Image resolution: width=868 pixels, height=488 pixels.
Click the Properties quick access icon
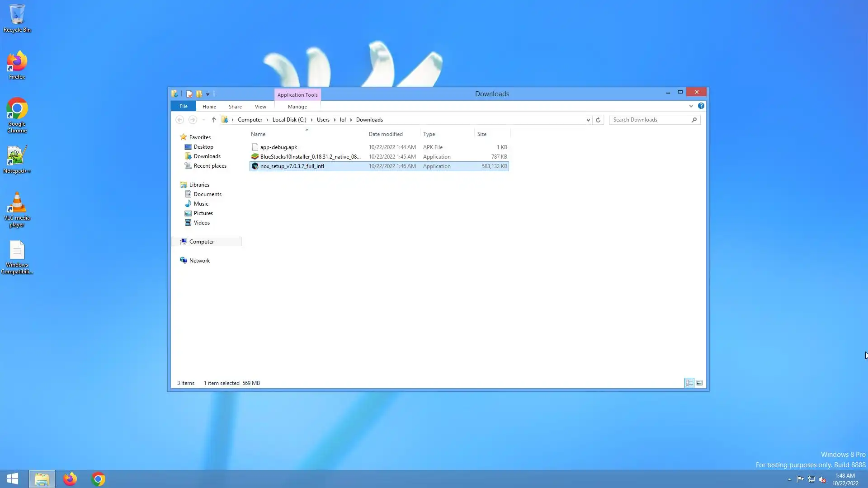click(x=189, y=94)
